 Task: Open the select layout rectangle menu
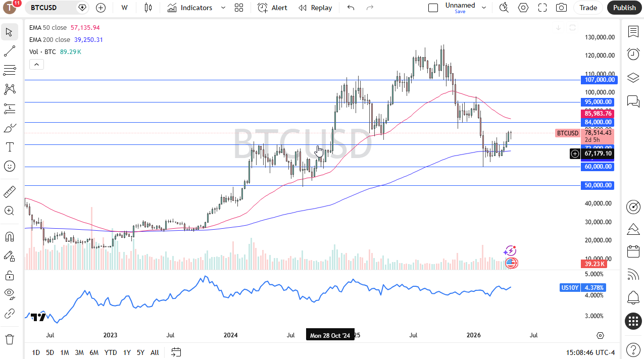point(433,8)
